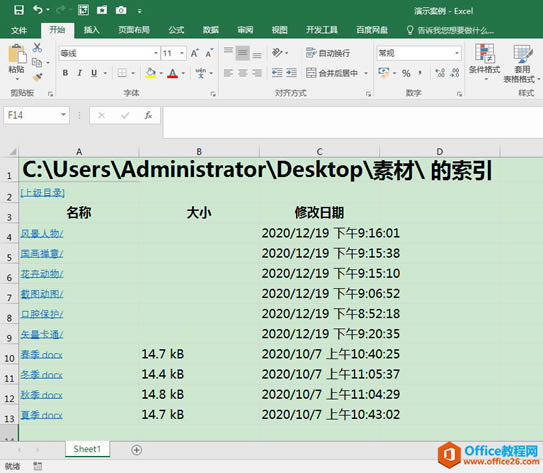Open the 插入 (Insert) ribbon tab
Screen dimensions: 543x473
tap(91, 30)
